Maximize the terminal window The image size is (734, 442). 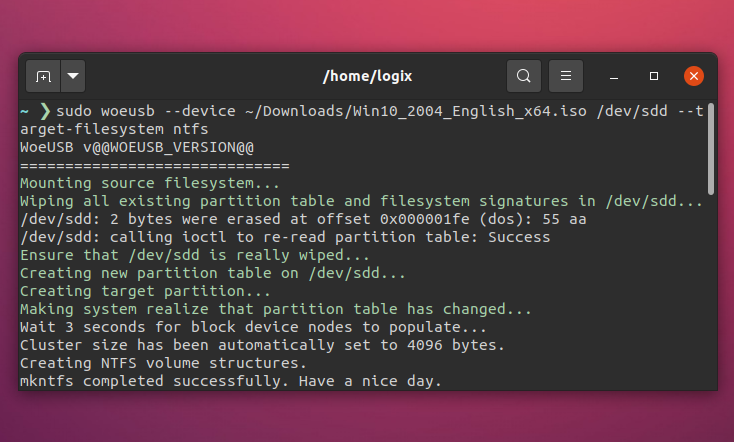pyautogui.click(x=654, y=76)
